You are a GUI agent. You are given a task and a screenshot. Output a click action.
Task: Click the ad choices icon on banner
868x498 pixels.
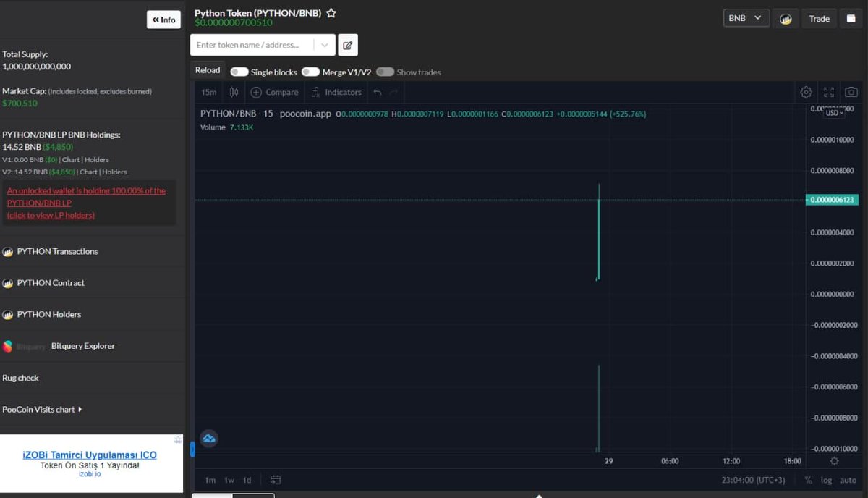point(179,439)
